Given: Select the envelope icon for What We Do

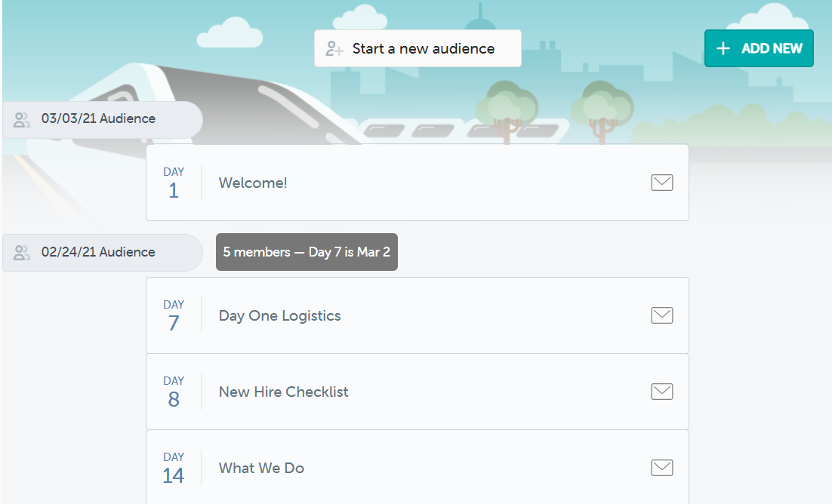Looking at the screenshot, I should [x=661, y=467].
